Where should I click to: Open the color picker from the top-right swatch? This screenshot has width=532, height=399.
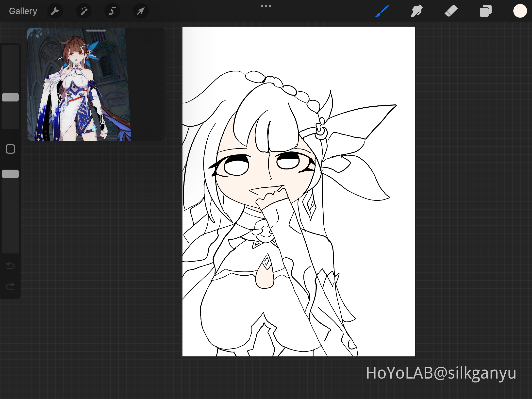click(520, 11)
